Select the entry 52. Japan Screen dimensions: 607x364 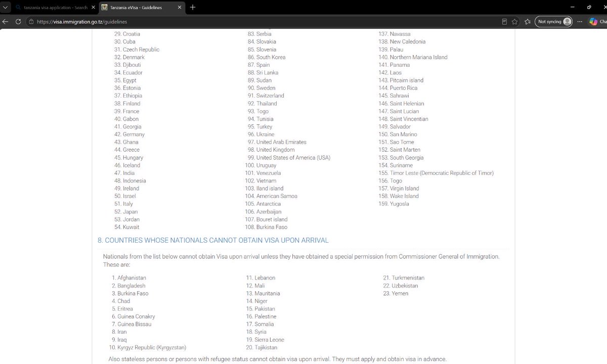[126, 212]
